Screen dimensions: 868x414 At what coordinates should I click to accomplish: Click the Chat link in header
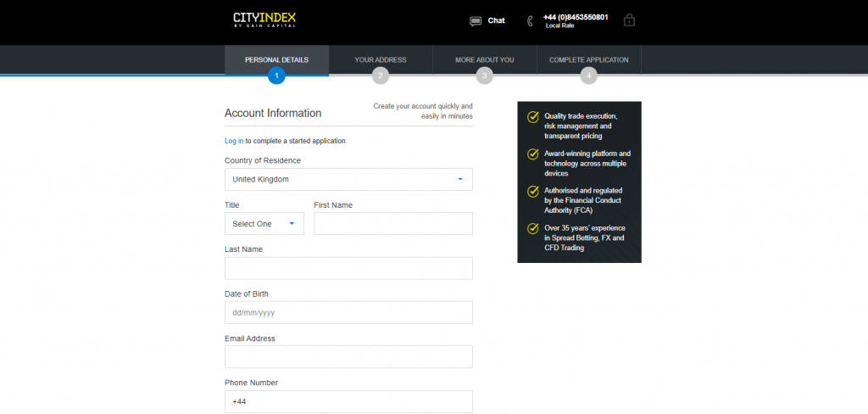(496, 20)
